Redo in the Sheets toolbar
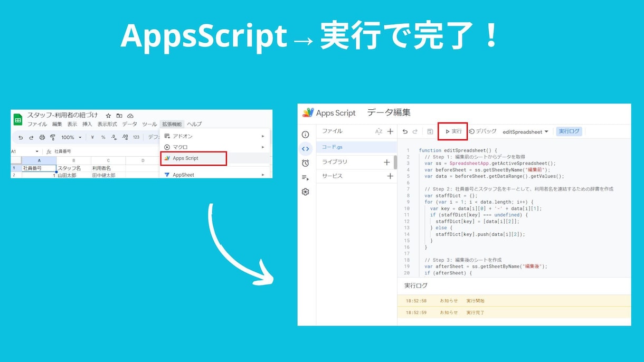This screenshot has height=362, width=644. [x=31, y=137]
